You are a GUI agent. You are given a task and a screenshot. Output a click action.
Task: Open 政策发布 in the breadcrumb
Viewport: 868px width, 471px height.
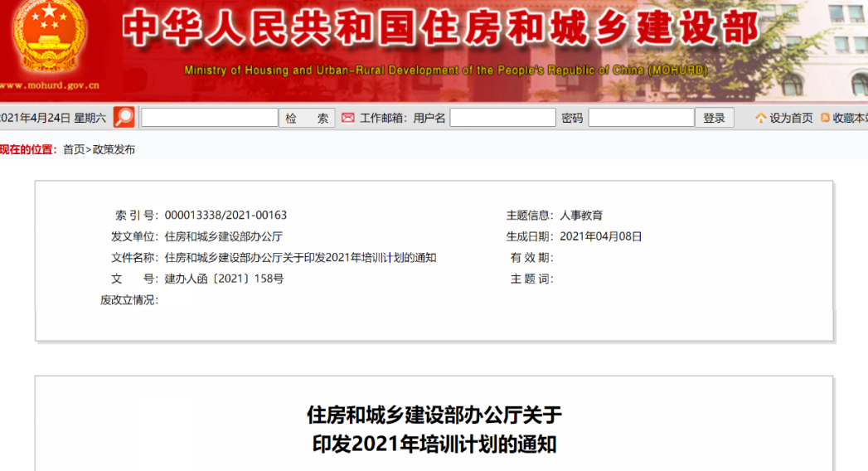(x=114, y=149)
